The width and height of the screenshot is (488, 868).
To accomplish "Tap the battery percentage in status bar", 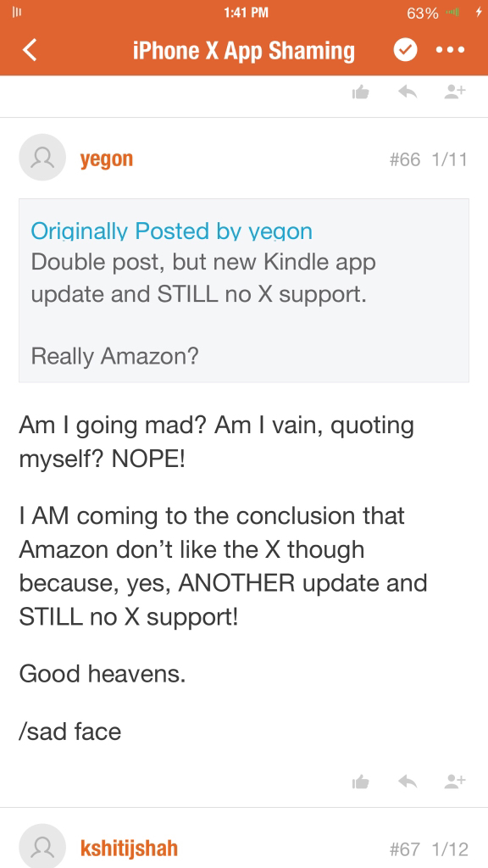I will 423,13.
